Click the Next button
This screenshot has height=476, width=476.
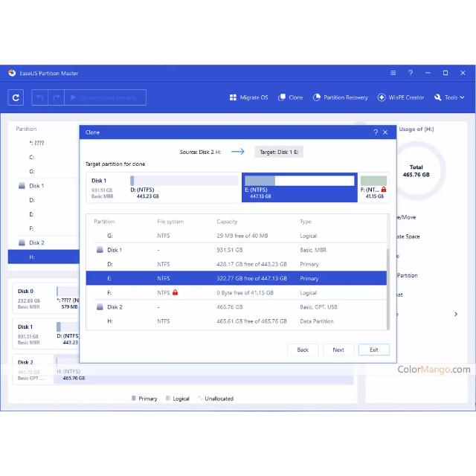338,350
